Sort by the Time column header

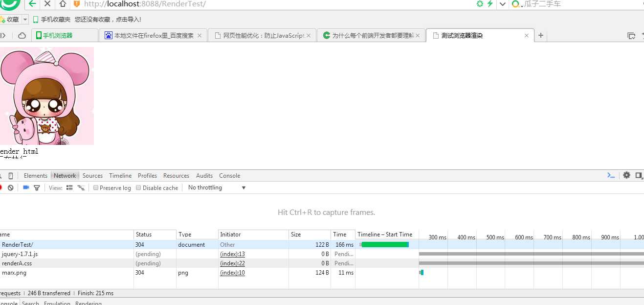[x=343, y=235]
